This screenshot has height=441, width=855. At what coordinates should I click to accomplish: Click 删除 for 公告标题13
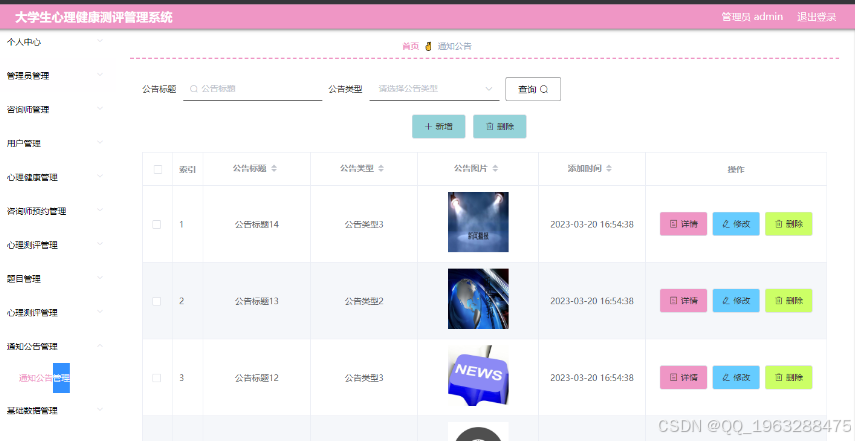coord(788,300)
